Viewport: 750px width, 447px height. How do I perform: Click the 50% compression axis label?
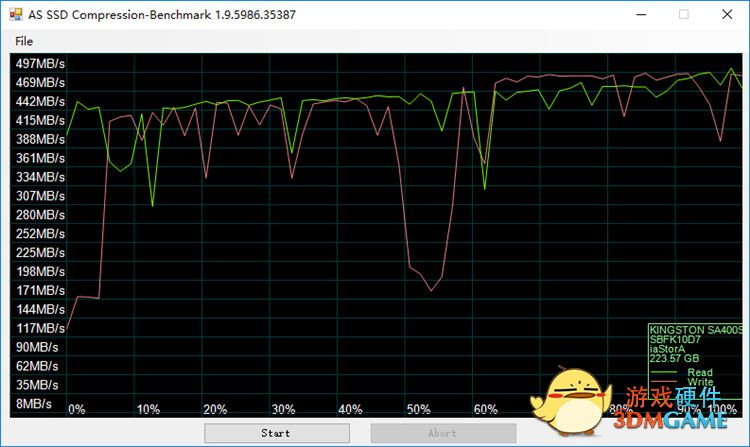click(419, 410)
